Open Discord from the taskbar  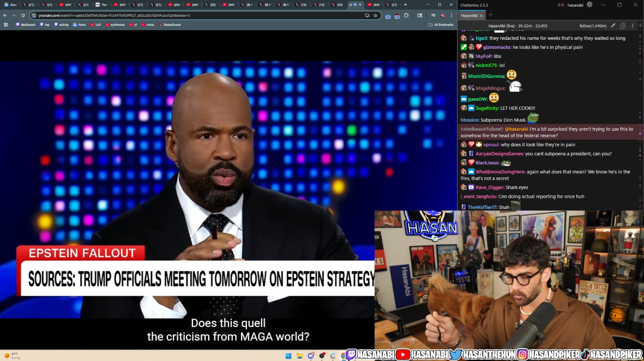[311, 356]
